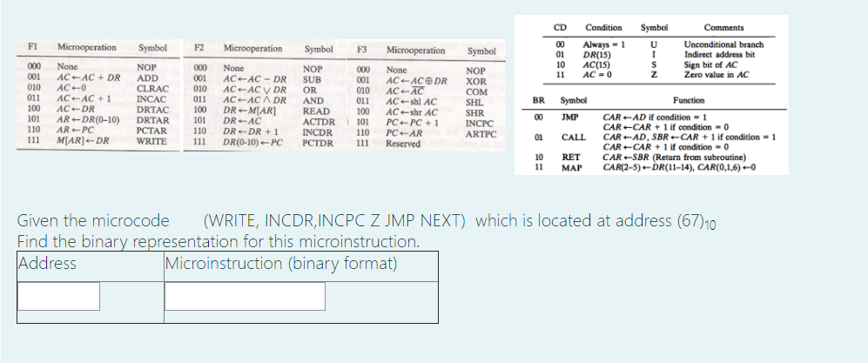The image size is (868, 363).
Task: Click 'DR←DR + 1' microoperation text
Action: (x=250, y=132)
